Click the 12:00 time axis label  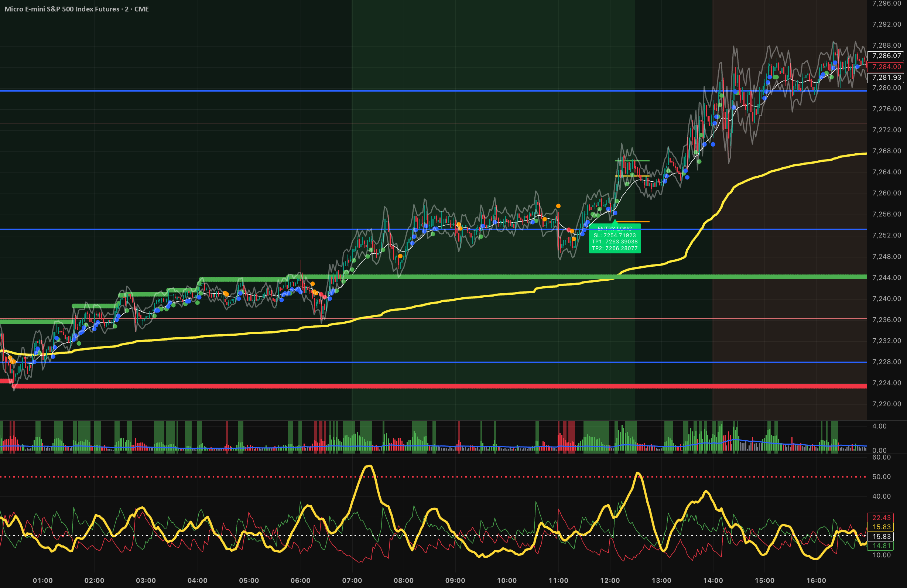click(610, 580)
